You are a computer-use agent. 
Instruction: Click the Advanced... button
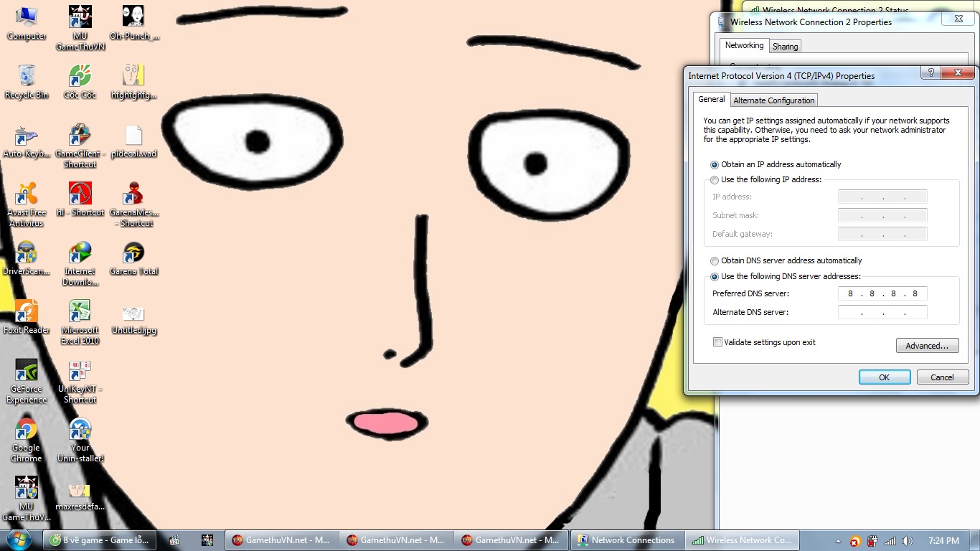(x=927, y=346)
